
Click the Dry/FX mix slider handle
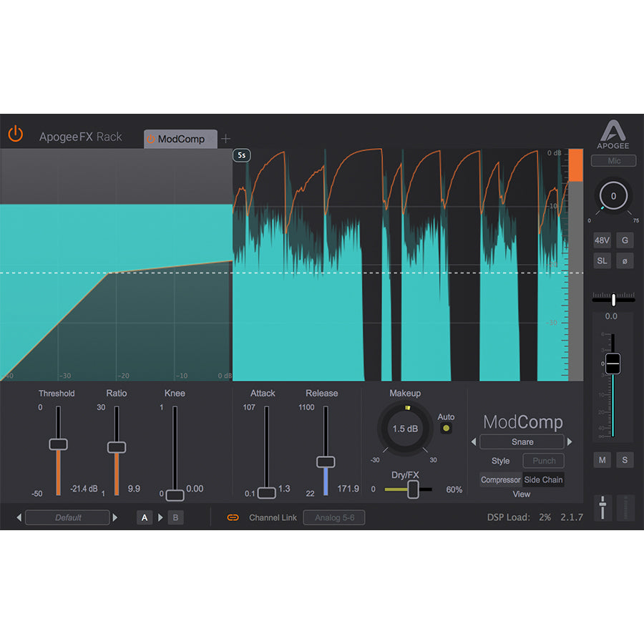414,489
